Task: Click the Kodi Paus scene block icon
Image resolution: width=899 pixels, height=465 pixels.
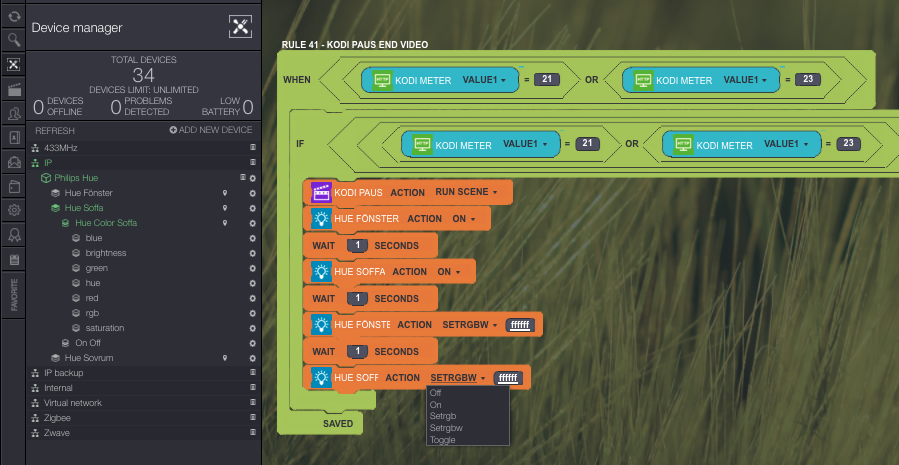Action: (x=322, y=191)
